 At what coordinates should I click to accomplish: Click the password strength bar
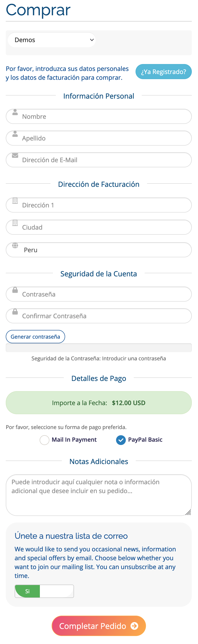coord(99,347)
